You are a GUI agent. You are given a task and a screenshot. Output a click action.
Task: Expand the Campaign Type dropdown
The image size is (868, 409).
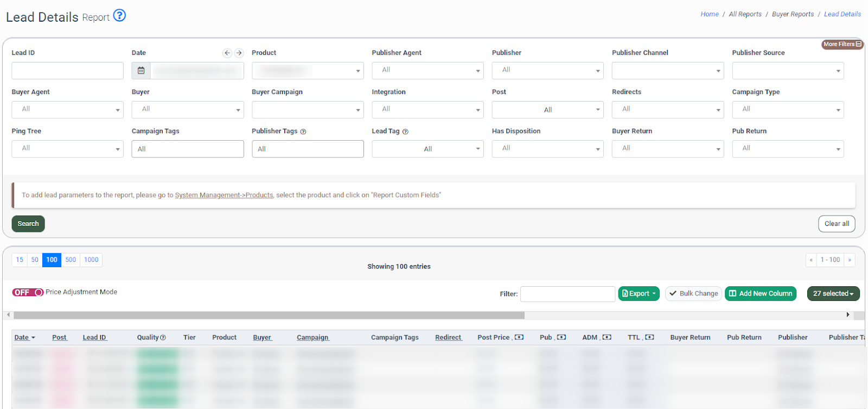tap(788, 110)
